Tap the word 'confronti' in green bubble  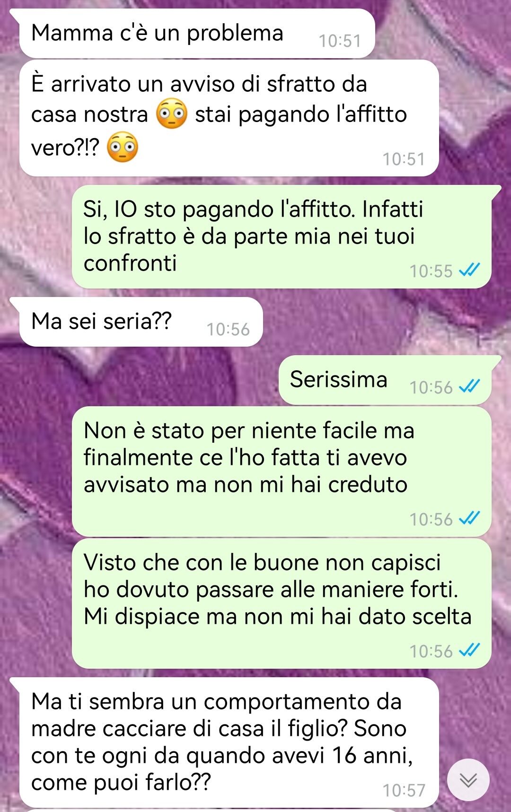tap(130, 263)
